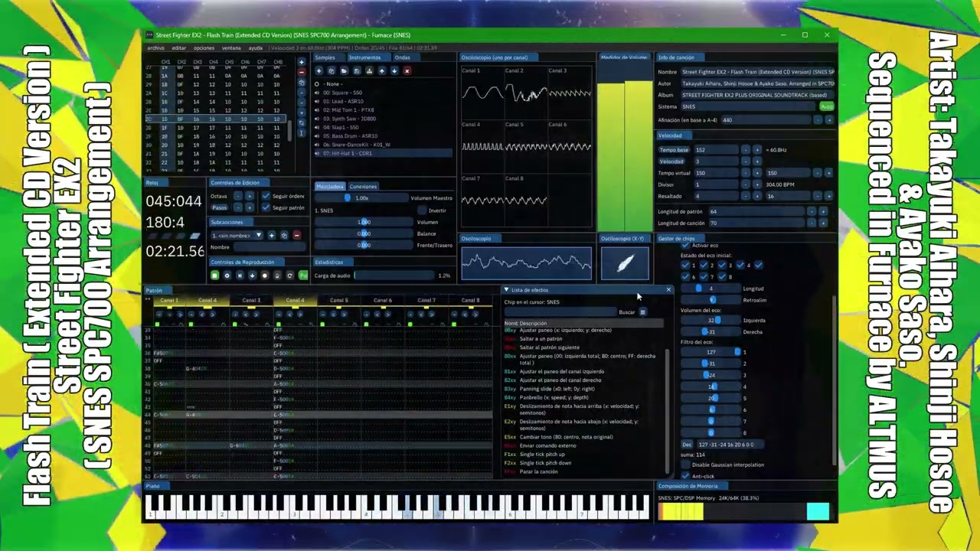Image resolution: width=980 pixels, height=551 pixels.
Task: Move instrument up arrow in instrument toolbar
Action: point(382,70)
